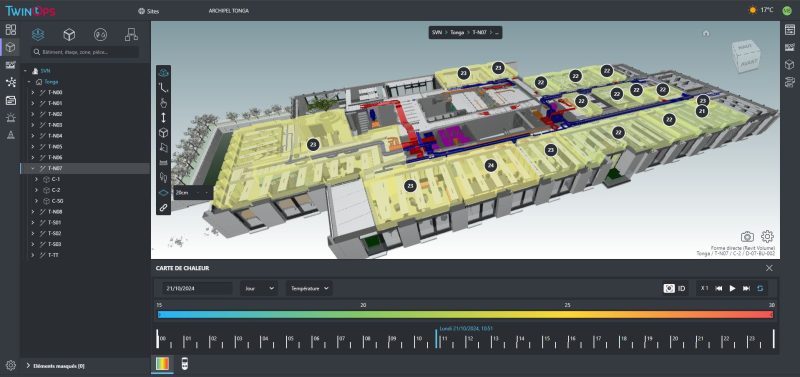Open the Sites menu
Screen dimensions: 800x377
coord(148,11)
